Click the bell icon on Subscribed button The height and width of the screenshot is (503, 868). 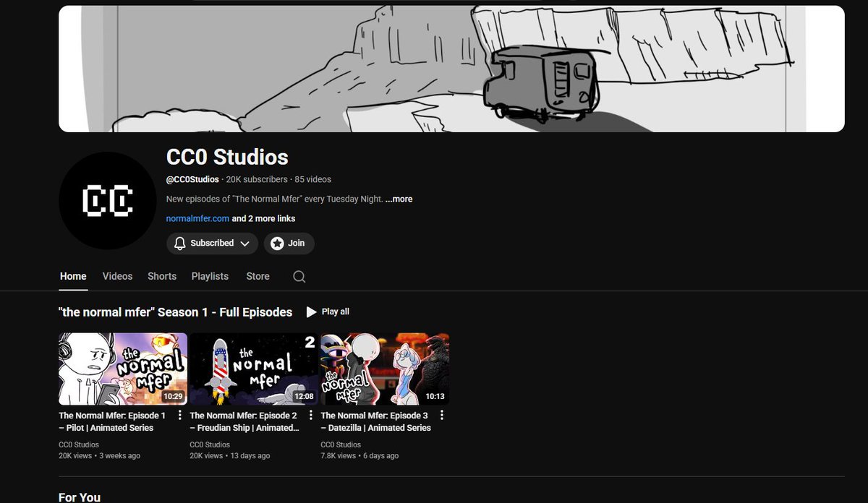(x=180, y=244)
